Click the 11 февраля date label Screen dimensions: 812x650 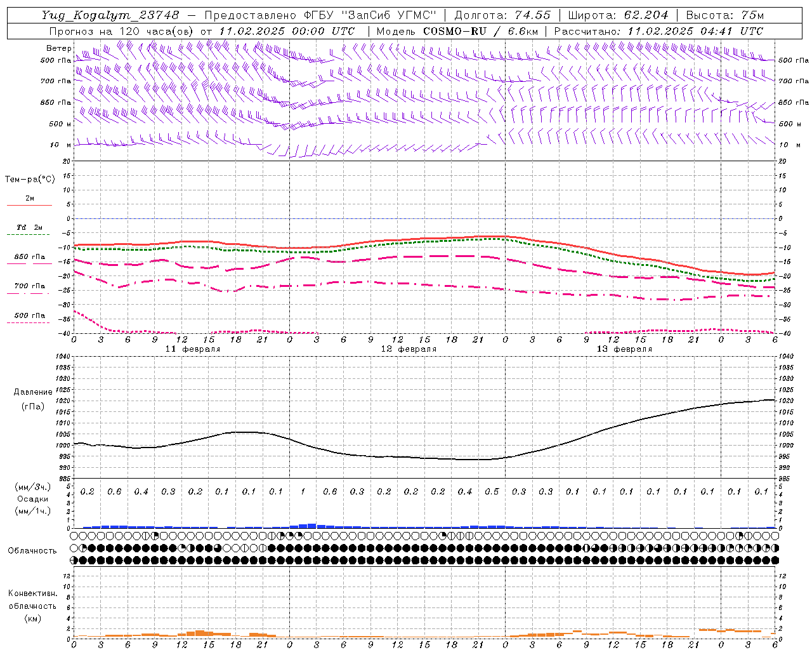point(193,349)
